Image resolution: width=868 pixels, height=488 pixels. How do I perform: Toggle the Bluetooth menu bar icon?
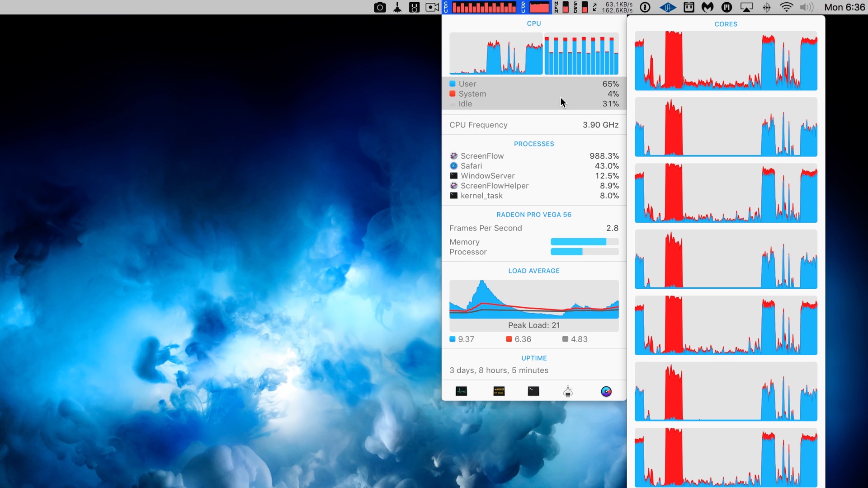pyautogui.click(x=767, y=7)
